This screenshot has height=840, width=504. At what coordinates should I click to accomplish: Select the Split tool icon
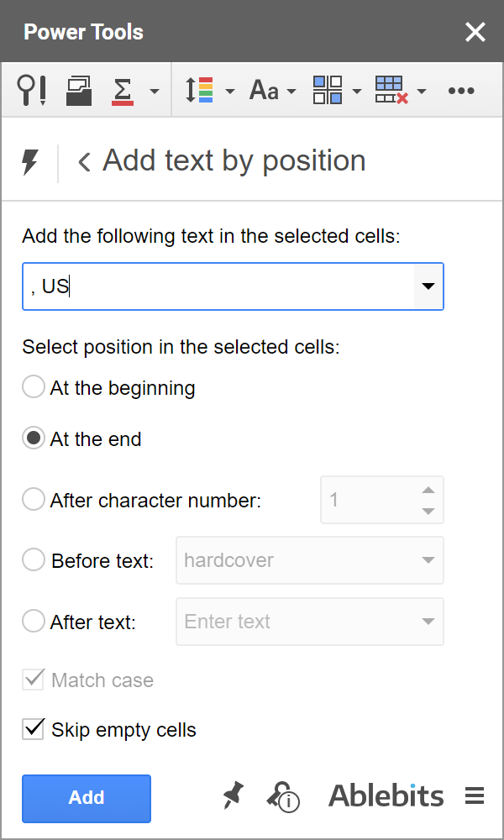coord(328,89)
